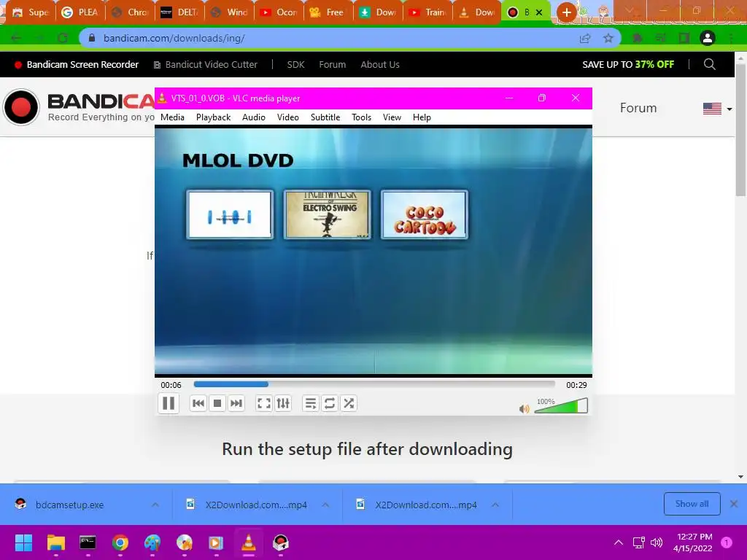Open Bandicam site search icon
The width and height of the screenshot is (747, 560).
point(709,64)
